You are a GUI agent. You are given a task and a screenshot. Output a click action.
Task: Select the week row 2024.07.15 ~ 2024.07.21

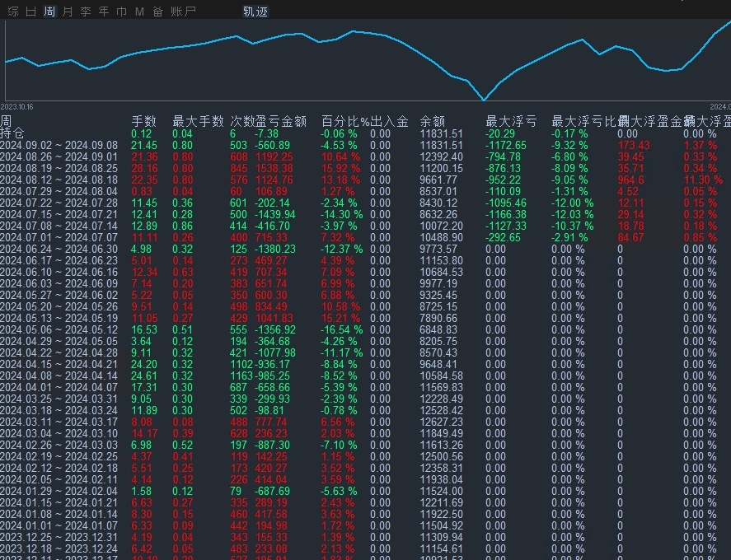tap(366, 214)
